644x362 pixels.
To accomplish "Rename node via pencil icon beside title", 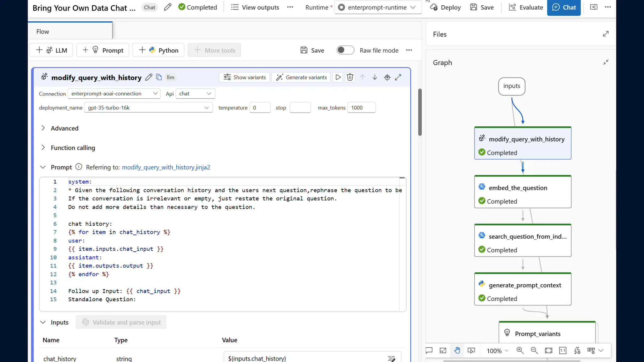I will [x=149, y=77].
